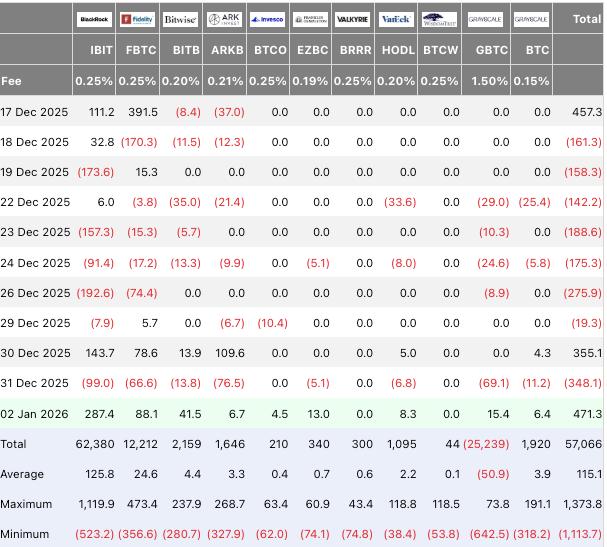Select the 02 Jan 2026 date row
The height and width of the screenshot is (547, 607).
[x=35, y=414]
